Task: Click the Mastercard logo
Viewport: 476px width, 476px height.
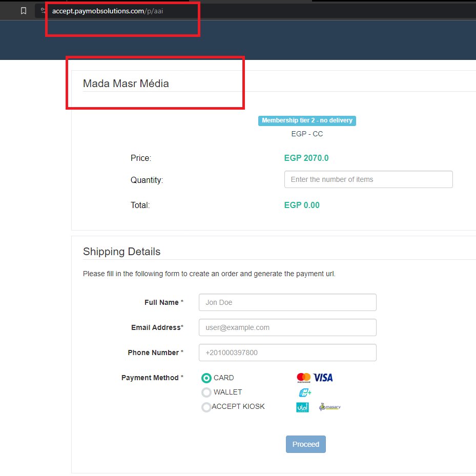Action: click(x=303, y=378)
